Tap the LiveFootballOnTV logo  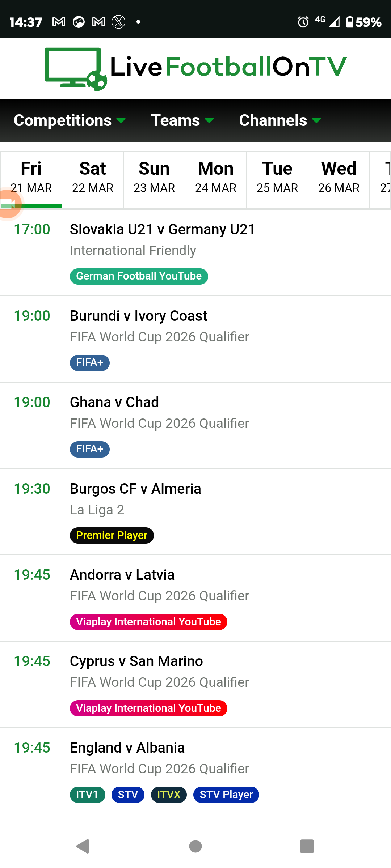195,68
